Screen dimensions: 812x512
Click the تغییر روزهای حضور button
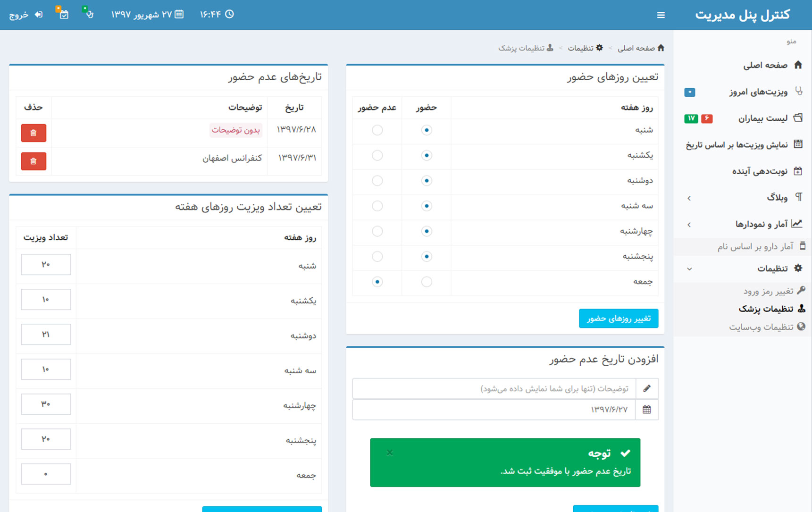(x=618, y=319)
